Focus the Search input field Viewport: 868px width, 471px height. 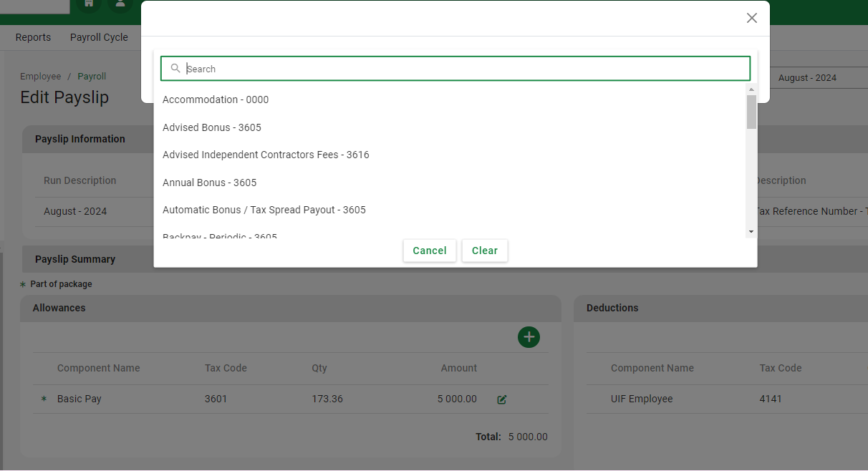458,69
